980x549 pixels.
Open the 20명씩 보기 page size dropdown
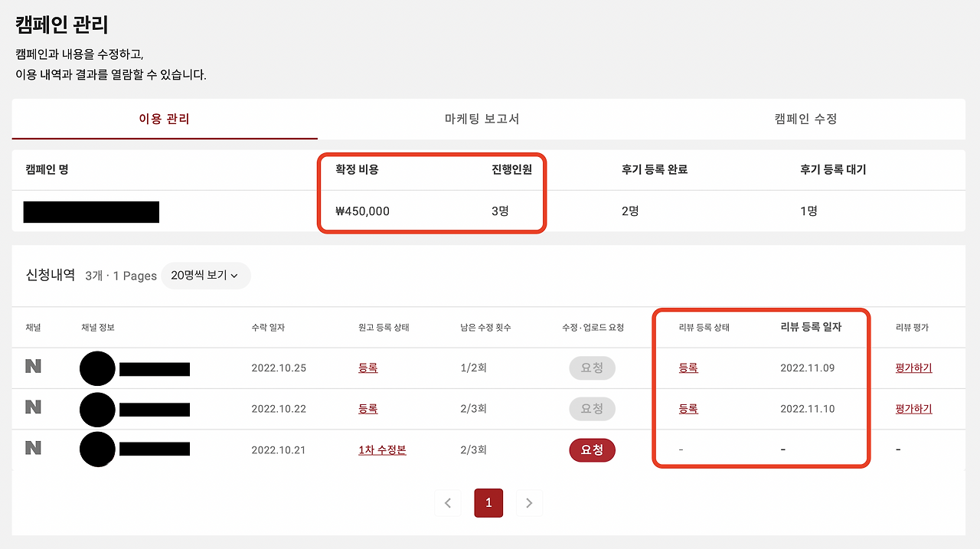(205, 276)
